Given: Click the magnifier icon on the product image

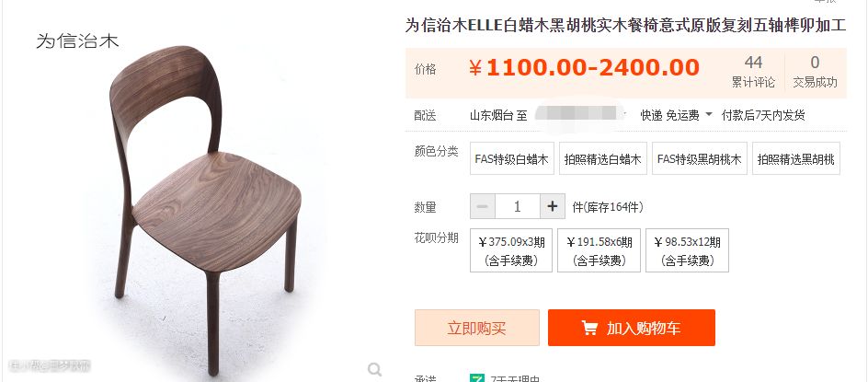Looking at the screenshot, I should coord(375,369).
